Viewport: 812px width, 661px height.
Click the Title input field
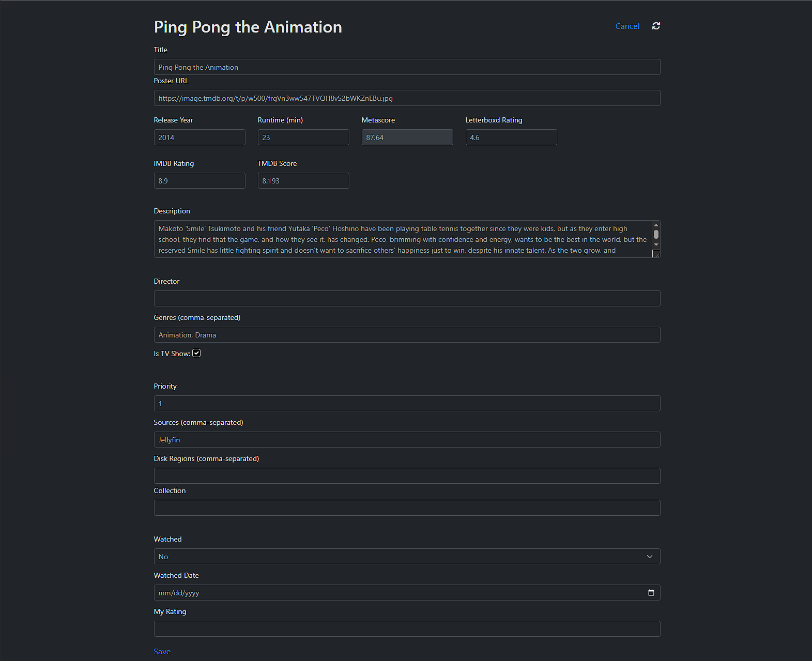[x=406, y=67]
